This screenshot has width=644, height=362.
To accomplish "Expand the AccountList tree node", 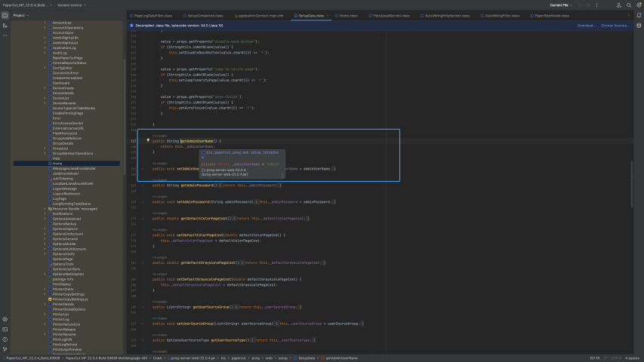I will click(x=45, y=23).
